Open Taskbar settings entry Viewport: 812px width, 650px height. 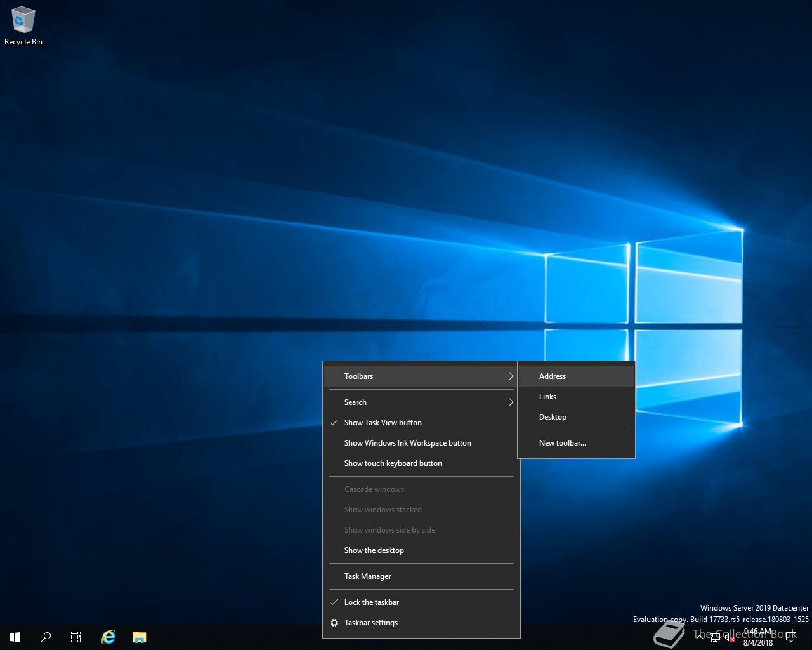421,623
